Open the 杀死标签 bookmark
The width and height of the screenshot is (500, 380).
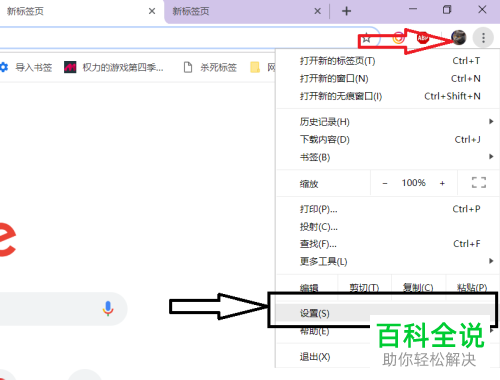click(x=210, y=68)
